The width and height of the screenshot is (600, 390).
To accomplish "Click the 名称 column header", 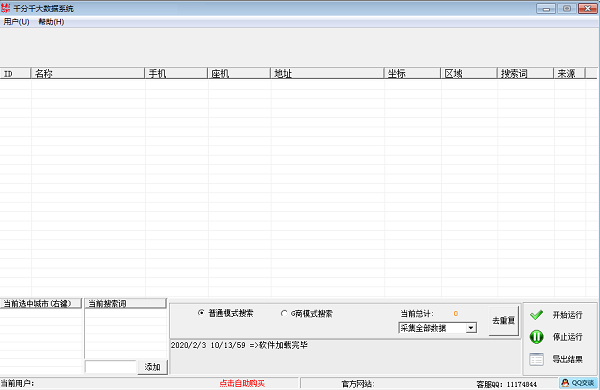I will (x=88, y=73).
